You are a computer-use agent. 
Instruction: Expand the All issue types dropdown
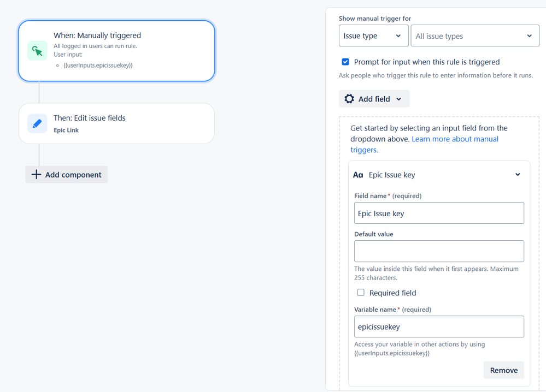(474, 36)
